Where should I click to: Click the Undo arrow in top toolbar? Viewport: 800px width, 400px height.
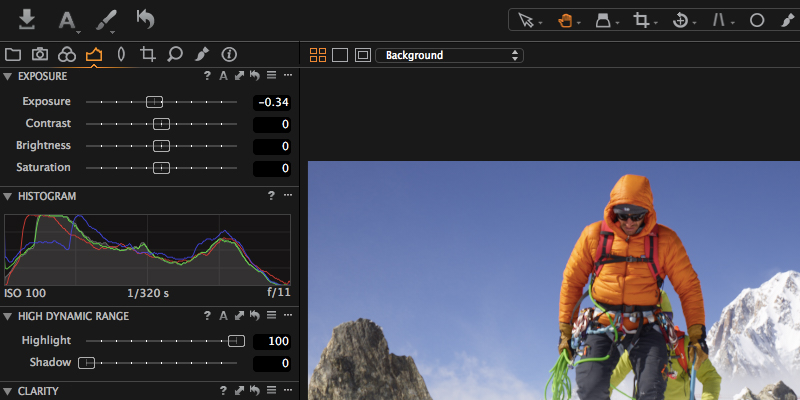pos(146,19)
